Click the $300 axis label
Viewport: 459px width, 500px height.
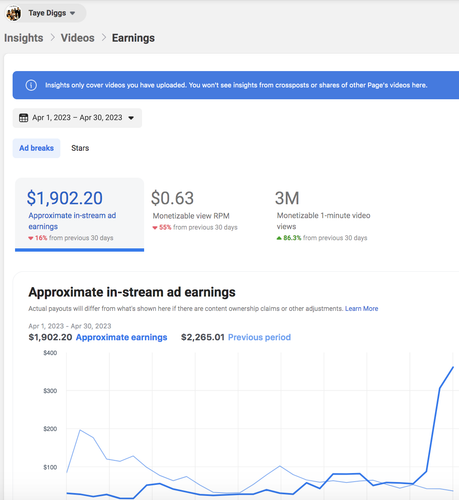click(x=50, y=391)
